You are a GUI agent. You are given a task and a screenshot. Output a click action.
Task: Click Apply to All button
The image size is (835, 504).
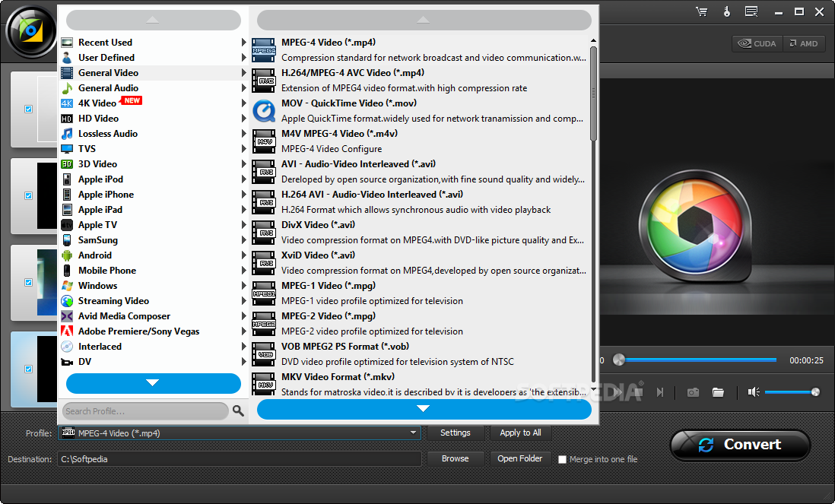[x=520, y=433]
